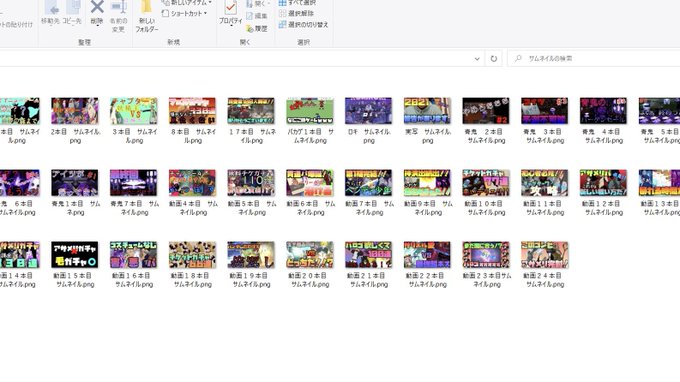
Task: Open the 履歴 (History) ribbon item
Action: 257,29
